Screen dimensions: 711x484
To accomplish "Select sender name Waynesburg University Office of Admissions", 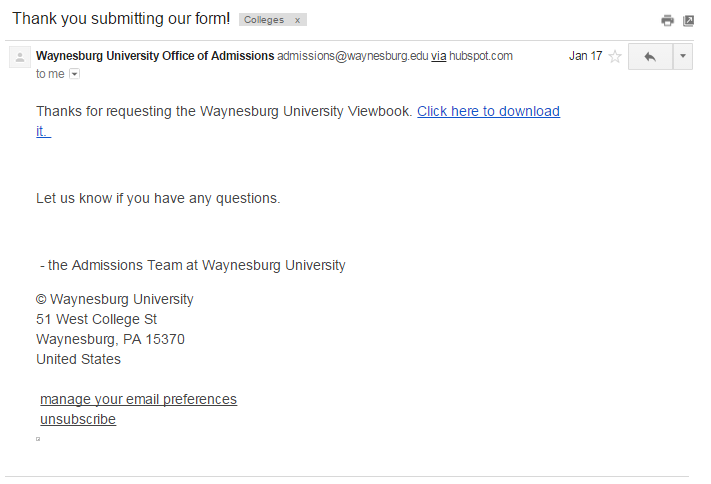I will pos(155,56).
